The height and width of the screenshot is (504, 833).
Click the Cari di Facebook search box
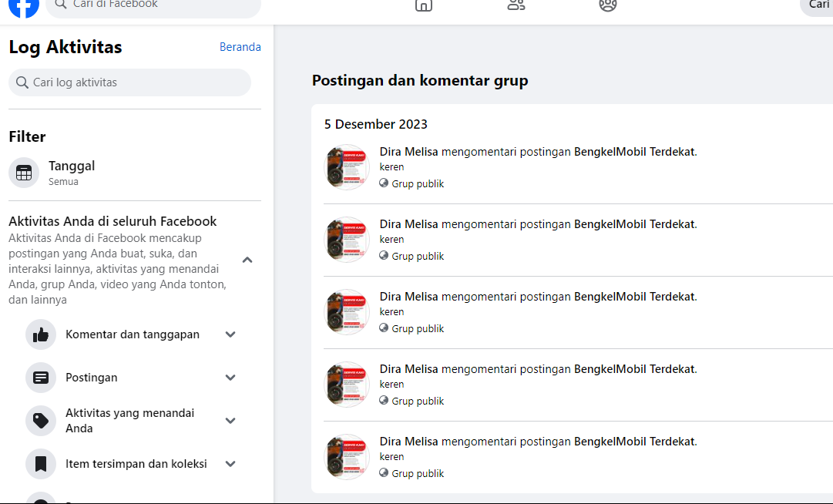153,5
